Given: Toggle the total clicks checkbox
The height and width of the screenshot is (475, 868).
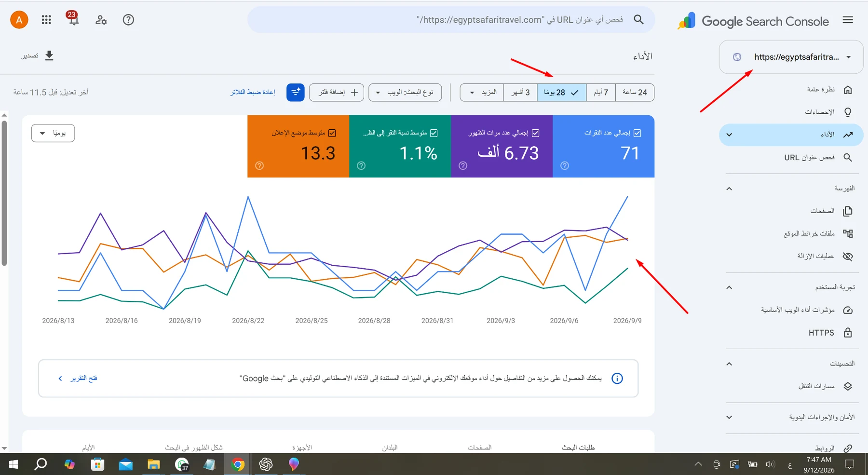Looking at the screenshot, I should (637, 133).
